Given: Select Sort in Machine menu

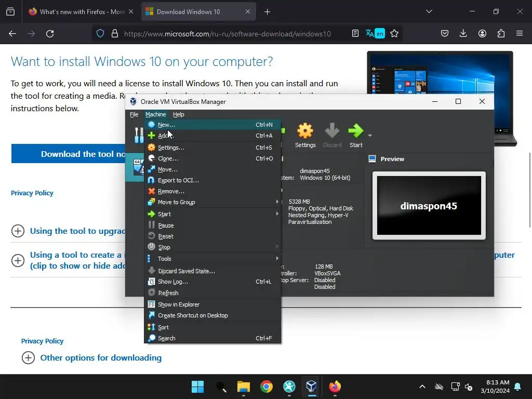Looking at the screenshot, I should tap(212, 327).
